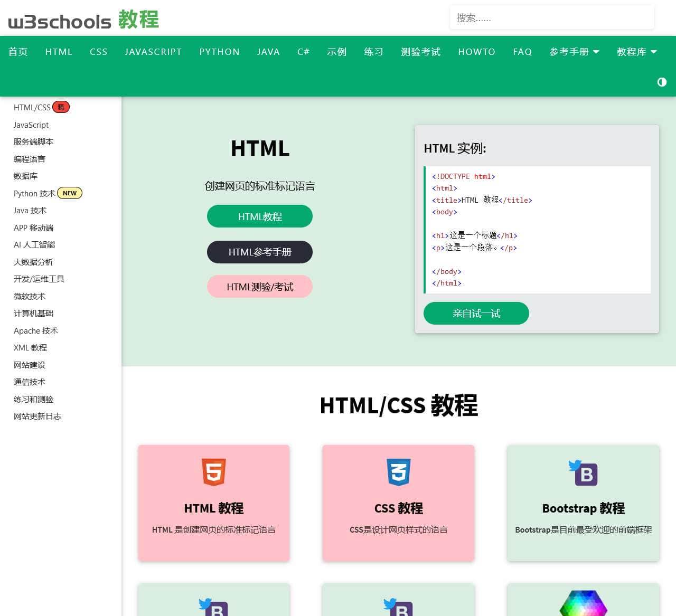Open Java 技术 in the sidebar
Screen dimensions: 676x616
coord(30,211)
